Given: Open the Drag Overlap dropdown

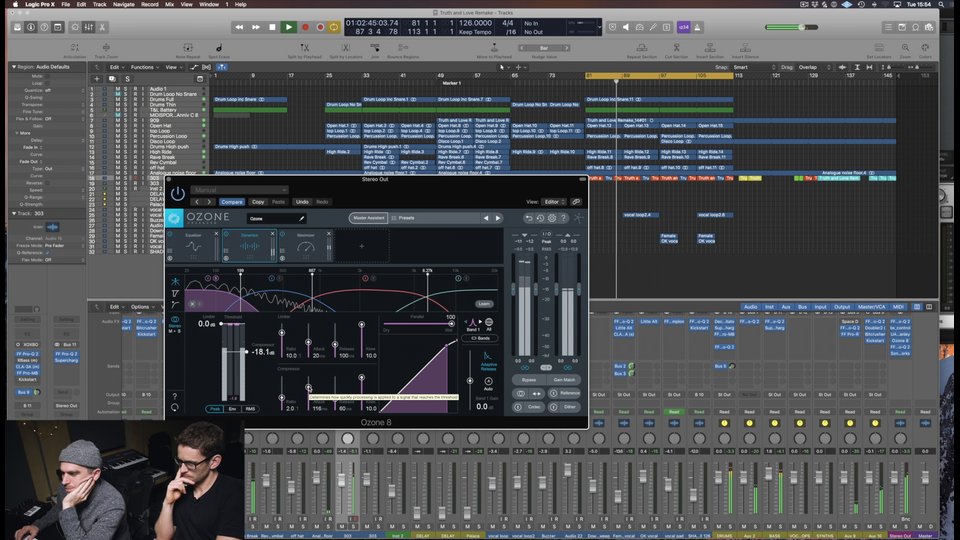Looking at the screenshot, I should click(x=814, y=67).
